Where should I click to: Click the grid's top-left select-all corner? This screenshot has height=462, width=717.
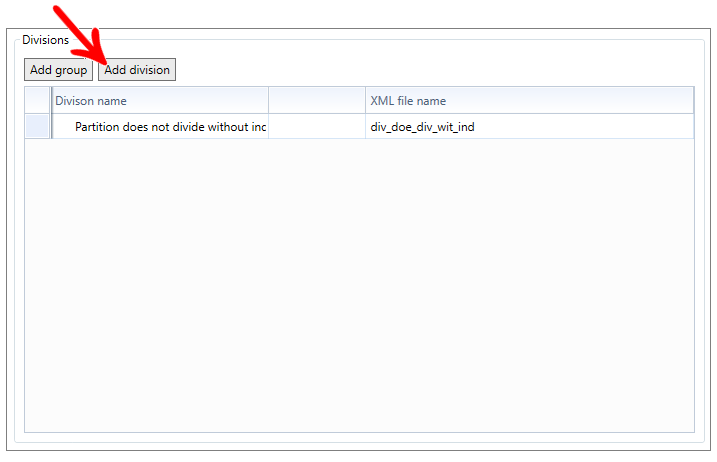37,101
